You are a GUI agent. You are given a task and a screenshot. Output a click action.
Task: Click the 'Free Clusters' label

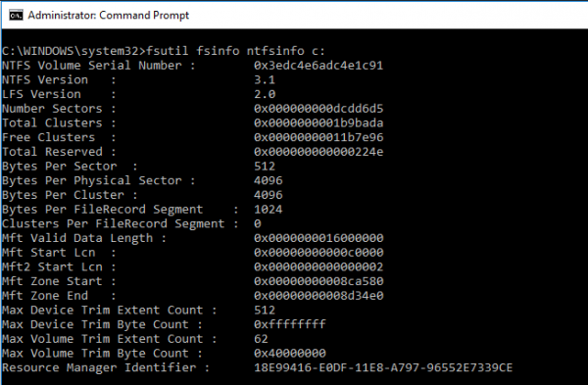coord(49,137)
